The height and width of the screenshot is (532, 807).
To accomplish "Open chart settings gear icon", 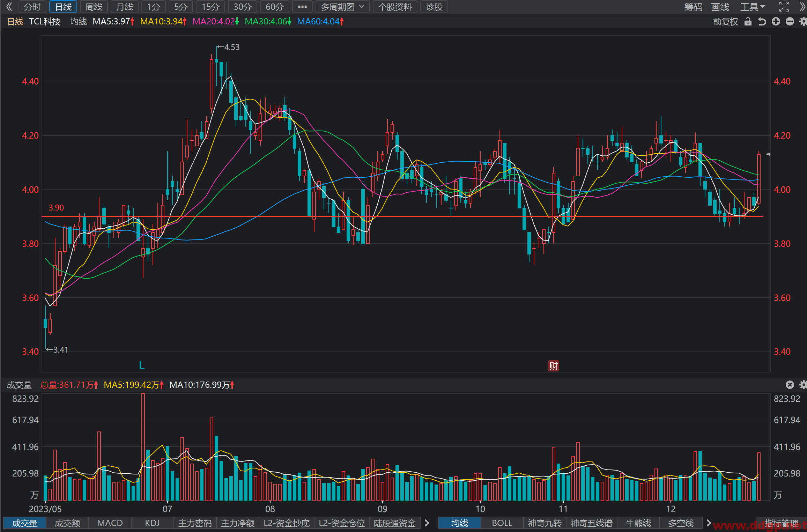I will tap(803, 22).
